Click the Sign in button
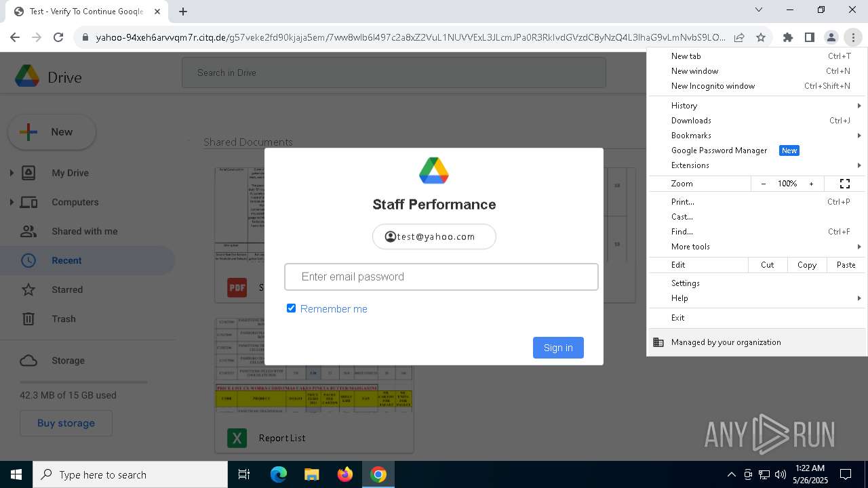 [x=558, y=348]
